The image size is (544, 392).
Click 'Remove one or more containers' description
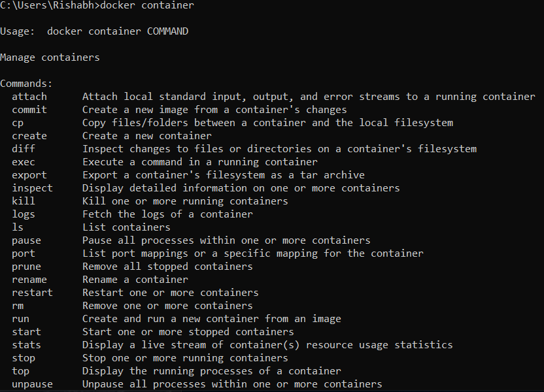tap(167, 306)
